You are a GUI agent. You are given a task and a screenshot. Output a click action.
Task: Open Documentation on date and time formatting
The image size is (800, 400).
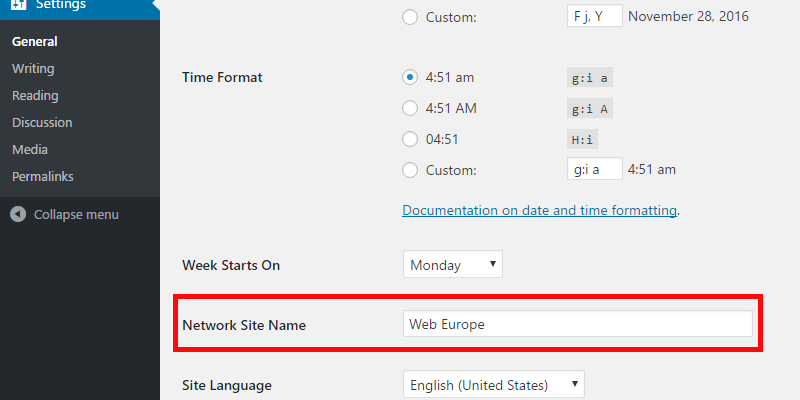pos(539,210)
